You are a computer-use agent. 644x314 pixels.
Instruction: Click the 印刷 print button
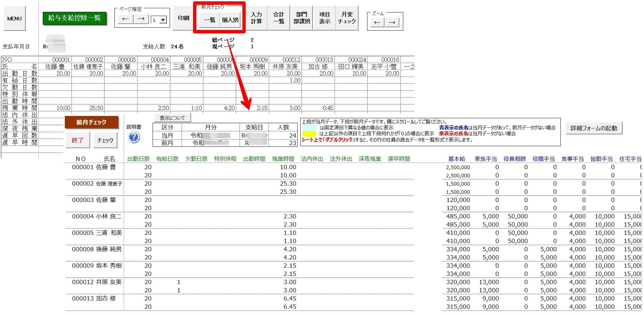click(x=183, y=18)
